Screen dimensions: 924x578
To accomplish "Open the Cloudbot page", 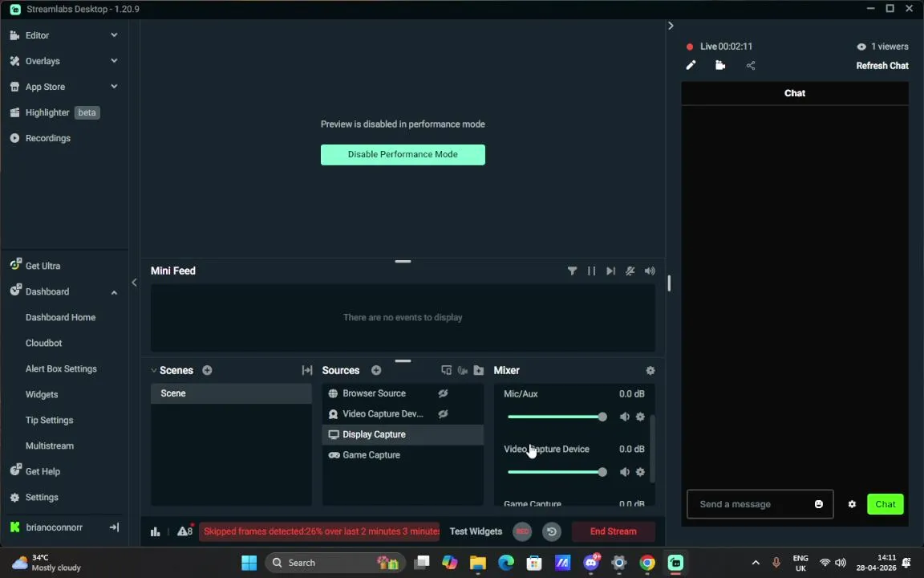I will coord(43,344).
